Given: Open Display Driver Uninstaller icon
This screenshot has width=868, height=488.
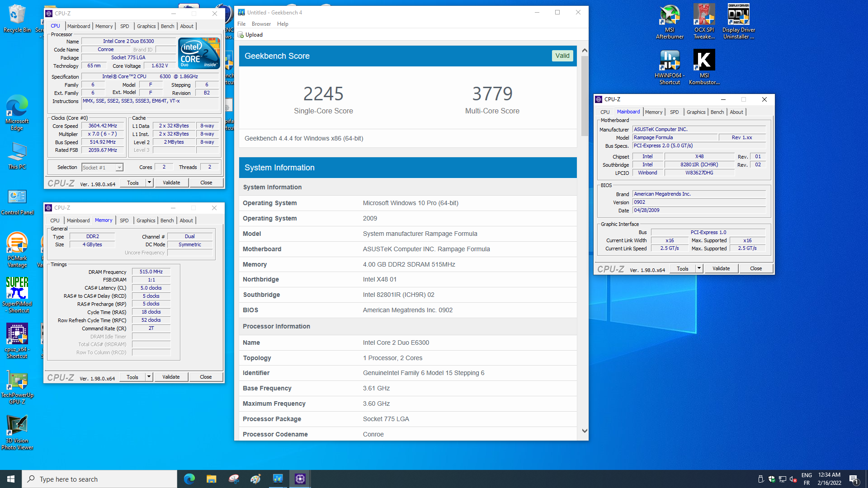Looking at the screenshot, I should point(738,22).
